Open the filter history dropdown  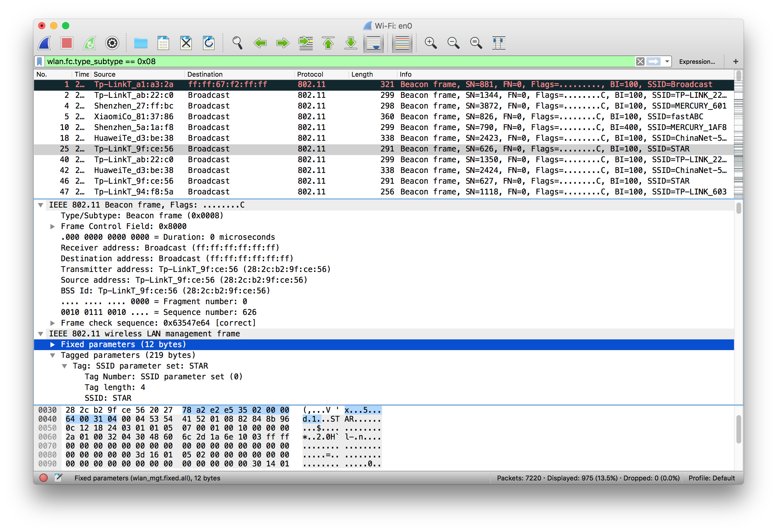pyautogui.click(x=667, y=61)
